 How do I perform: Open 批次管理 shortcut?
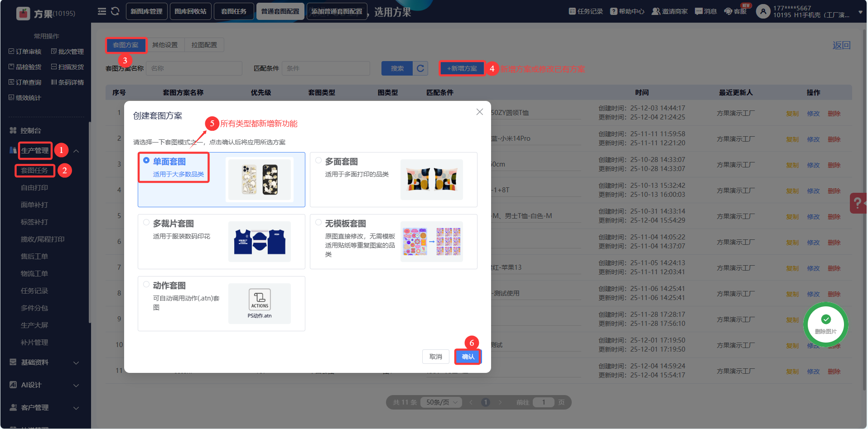pos(68,52)
